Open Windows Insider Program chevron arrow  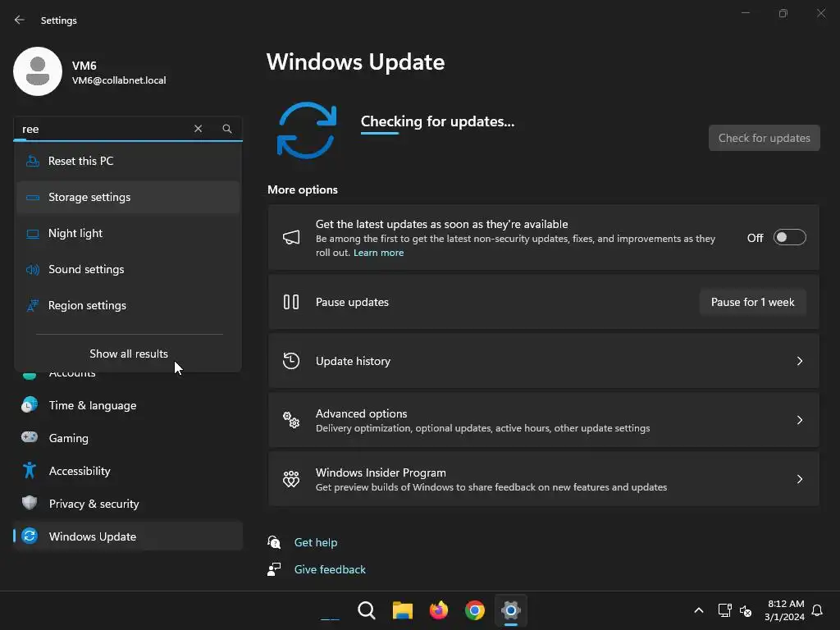click(800, 479)
